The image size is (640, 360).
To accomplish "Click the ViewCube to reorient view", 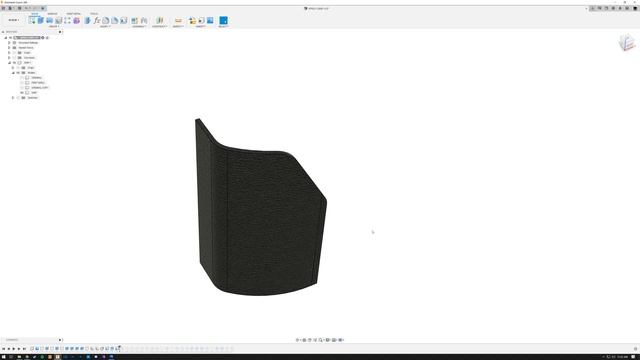I will (627, 42).
